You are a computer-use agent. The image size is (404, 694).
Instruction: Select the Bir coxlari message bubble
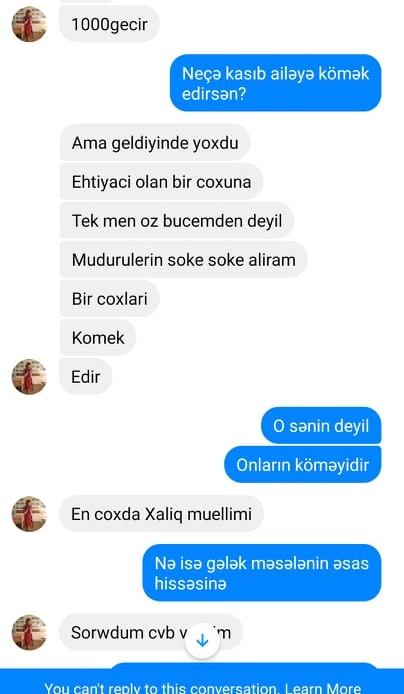pyautogui.click(x=109, y=299)
